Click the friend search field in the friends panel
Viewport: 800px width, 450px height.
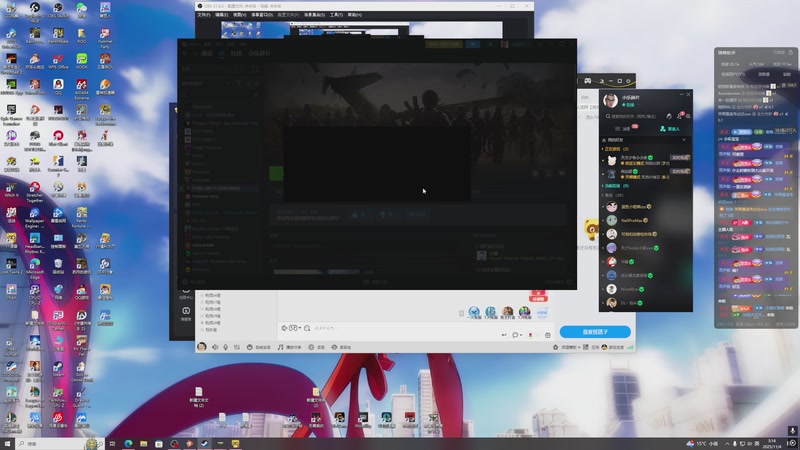coord(633,116)
